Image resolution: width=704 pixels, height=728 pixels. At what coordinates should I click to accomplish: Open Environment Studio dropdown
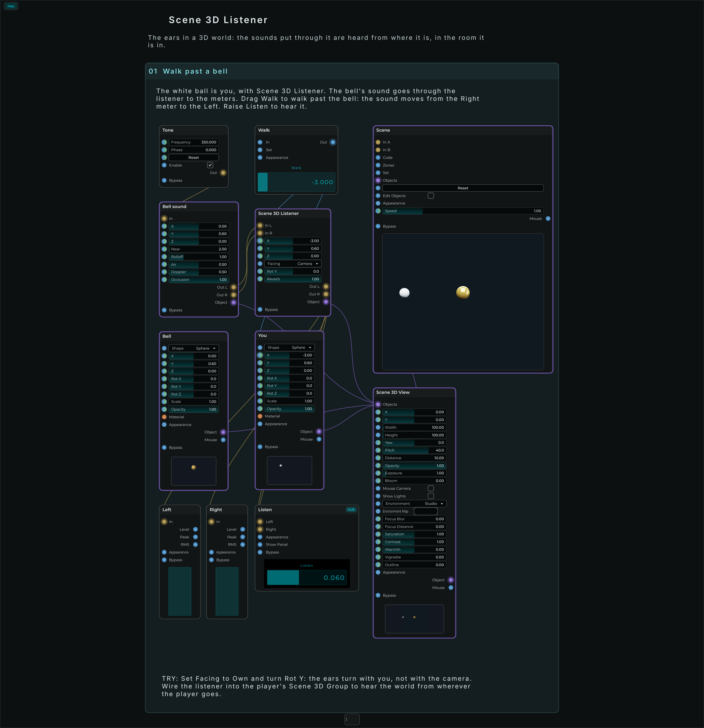click(414, 504)
